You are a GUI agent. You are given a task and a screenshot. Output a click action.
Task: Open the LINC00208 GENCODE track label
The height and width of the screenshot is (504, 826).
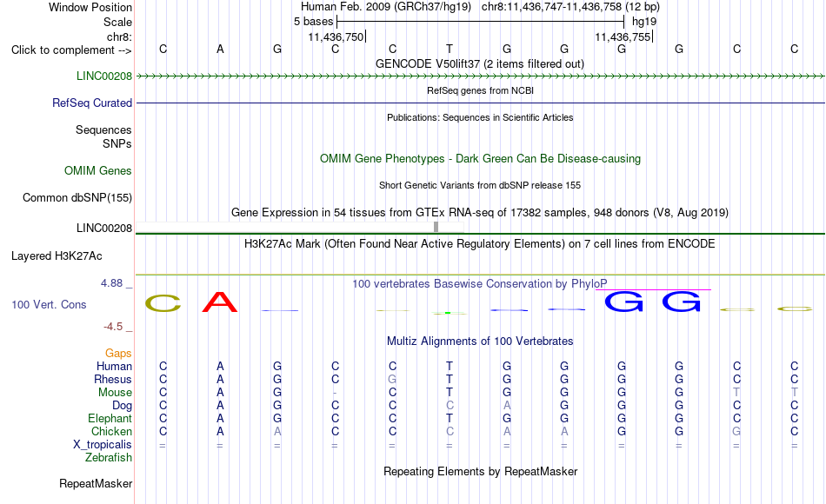click(104, 76)
